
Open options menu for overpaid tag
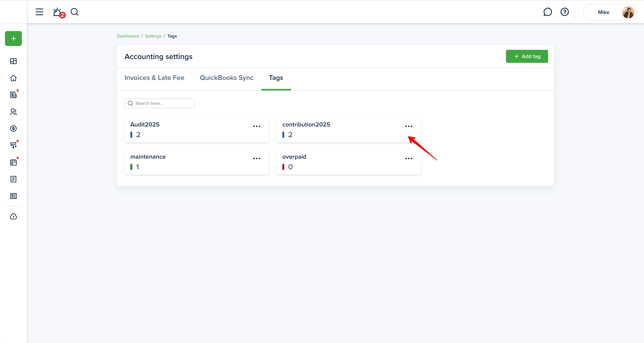(408, 158)
